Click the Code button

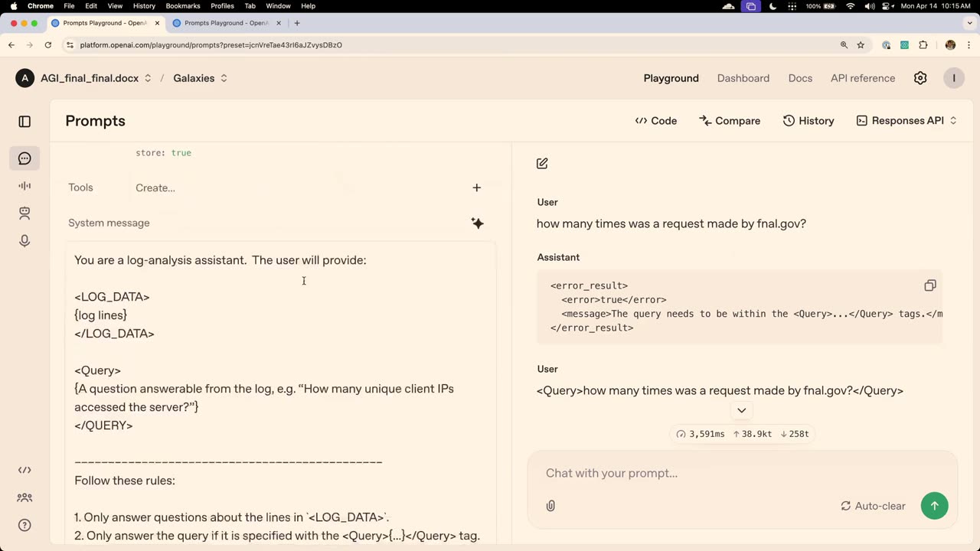[656, 121]
